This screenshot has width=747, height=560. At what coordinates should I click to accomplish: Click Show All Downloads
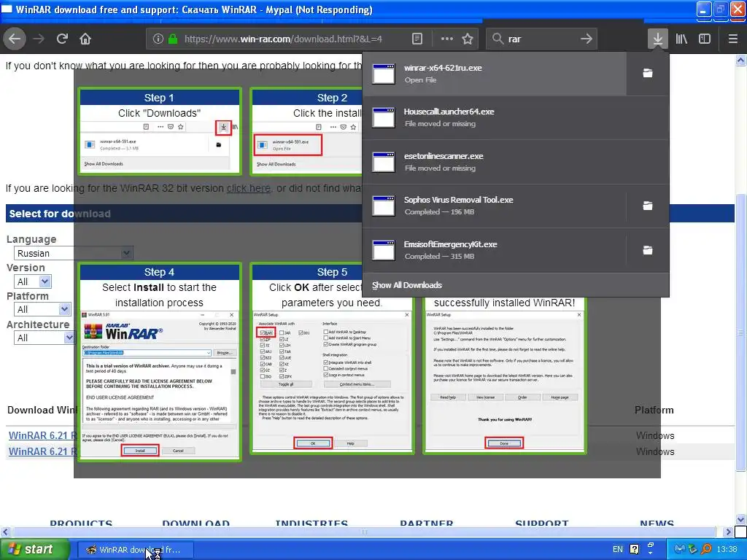tap(516, 285)
